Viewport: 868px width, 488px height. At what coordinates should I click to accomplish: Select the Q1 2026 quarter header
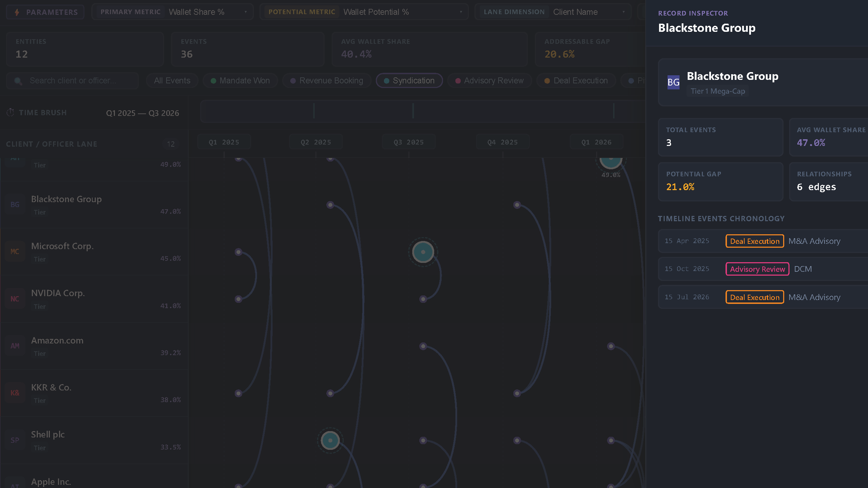(596, 142)
